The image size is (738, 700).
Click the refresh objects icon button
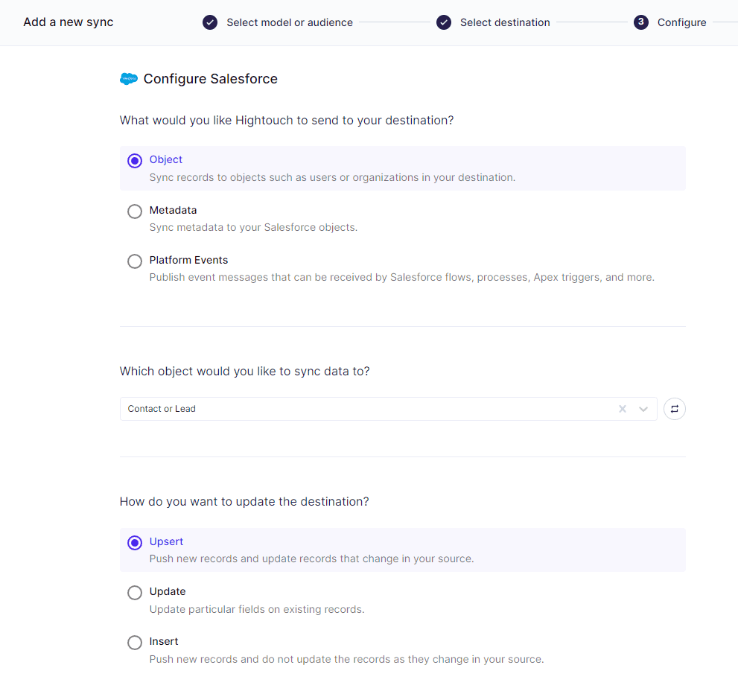pyautogui.click(x=674, y=409)
